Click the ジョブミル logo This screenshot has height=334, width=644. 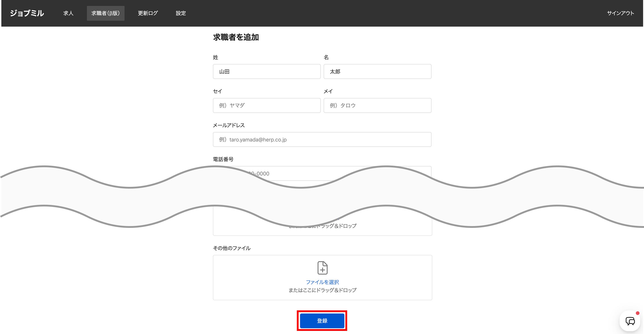pyautogui.click(x=27, y=13)
